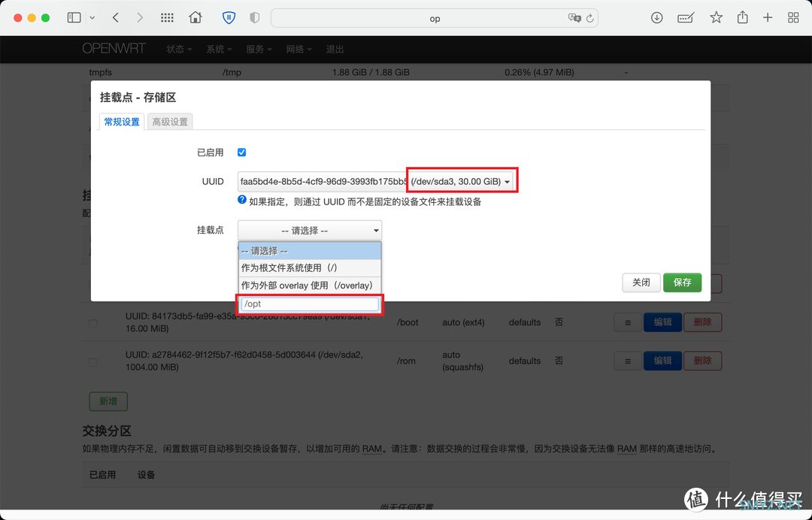Click 编辑 for the /rom mount

pyautogui.click(x=662, y=361)
